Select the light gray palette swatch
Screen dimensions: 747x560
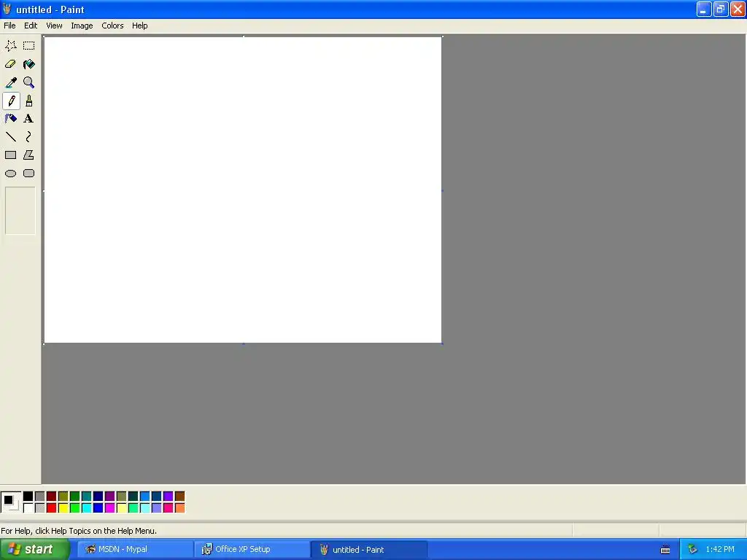(x=40, y=508)
